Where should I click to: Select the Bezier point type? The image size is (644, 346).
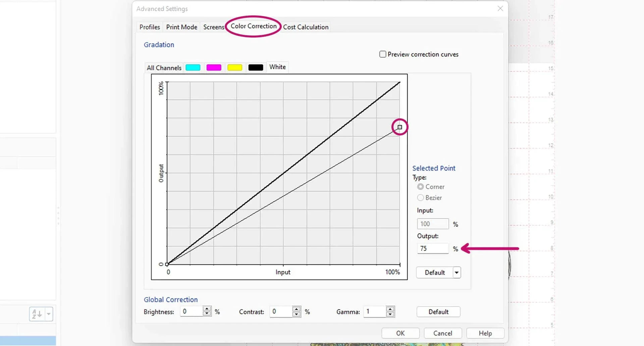tap(421, 198)
